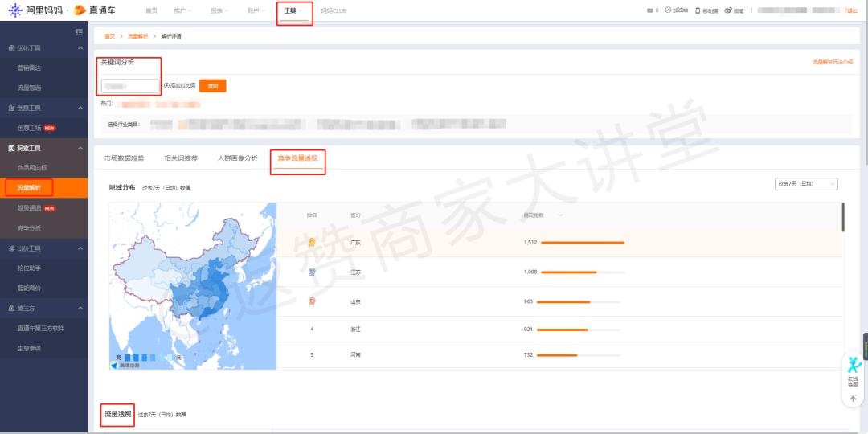This screenshot has height=434, width=868.
Task: Open the 过去7天（日均） date dropdown
Action: pyautogui.click(x=806, y=184)
